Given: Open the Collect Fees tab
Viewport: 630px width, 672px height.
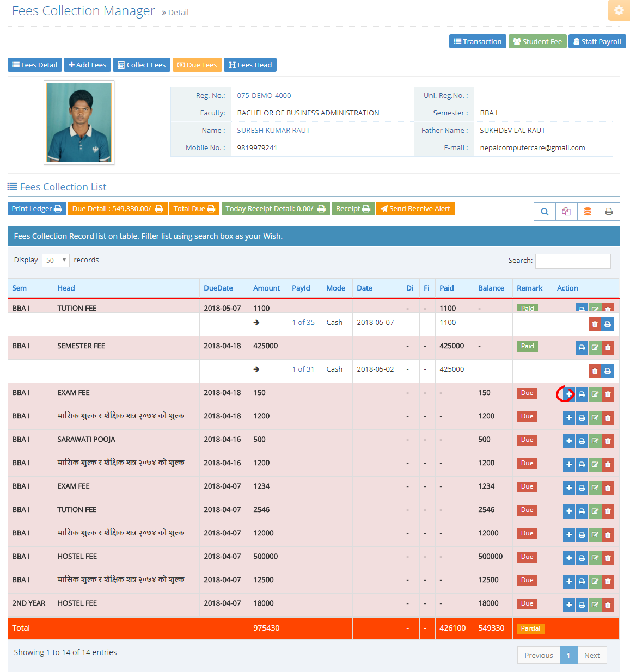Looking at the screenshot, I should [x=142, y=65].
